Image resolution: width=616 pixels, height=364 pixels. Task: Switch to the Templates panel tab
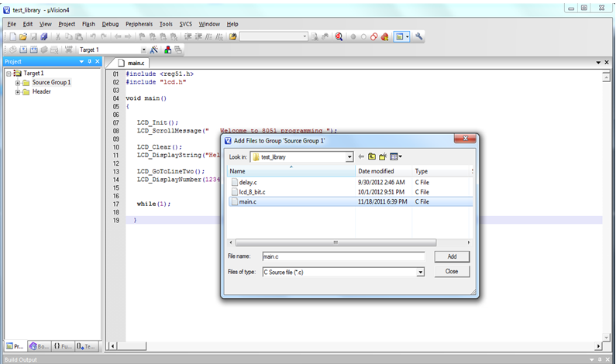[x=86, y=346]
